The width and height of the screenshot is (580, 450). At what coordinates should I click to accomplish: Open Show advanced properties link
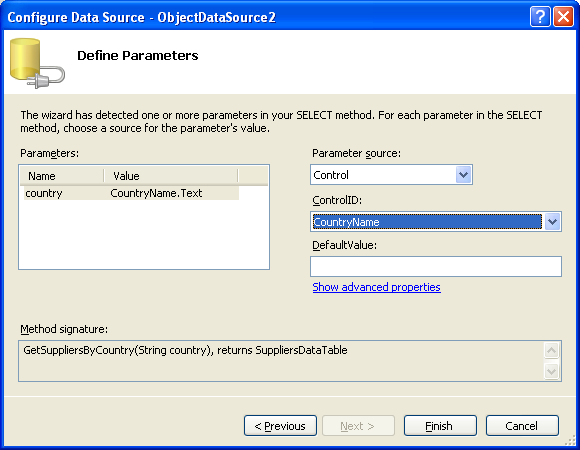(376, 287)
